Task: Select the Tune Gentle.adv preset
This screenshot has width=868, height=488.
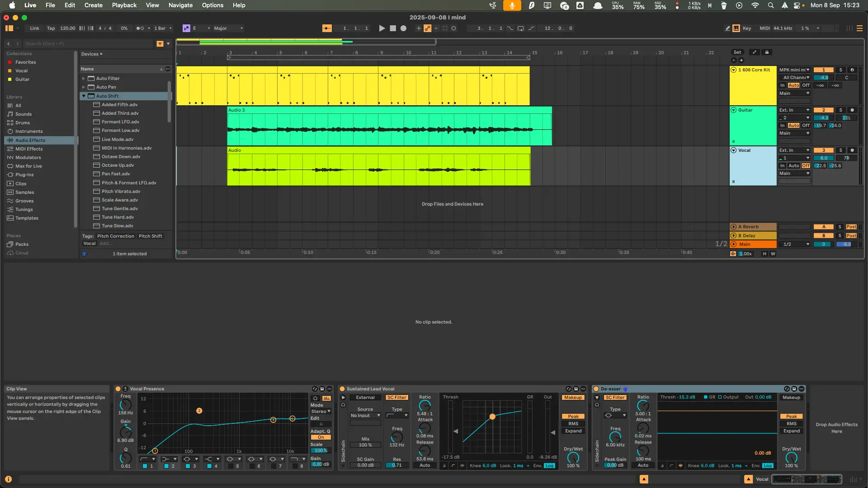Action: pos(119,209)
